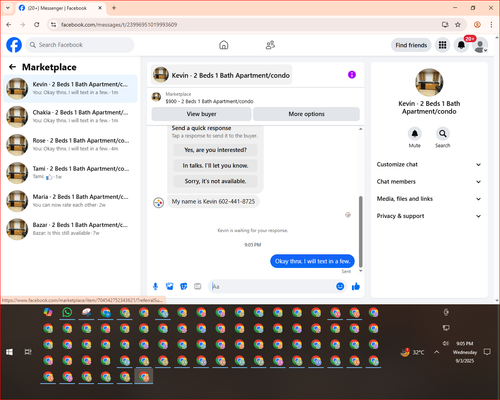Image resolution: width=500 pixels, height=400 pixels.
Task: Show hidden system tray icons
Action: 437,352
